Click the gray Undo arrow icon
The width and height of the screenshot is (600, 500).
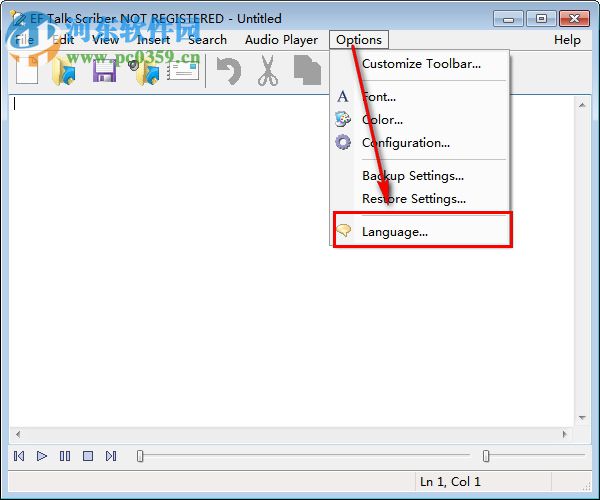229,71
